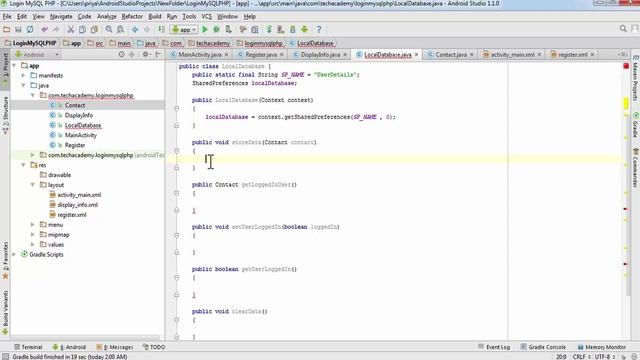640x360 pixels.
Task: Collapse the java folder
Action: (x=23, y=85)
